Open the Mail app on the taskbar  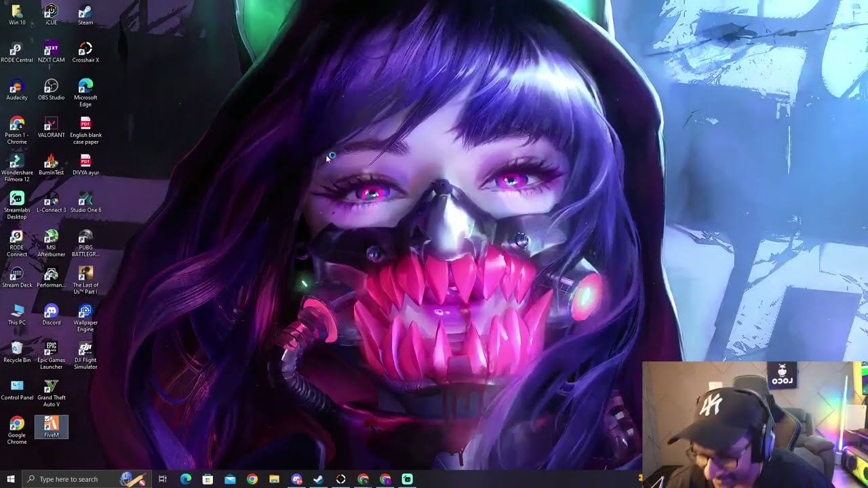(230, 479)
